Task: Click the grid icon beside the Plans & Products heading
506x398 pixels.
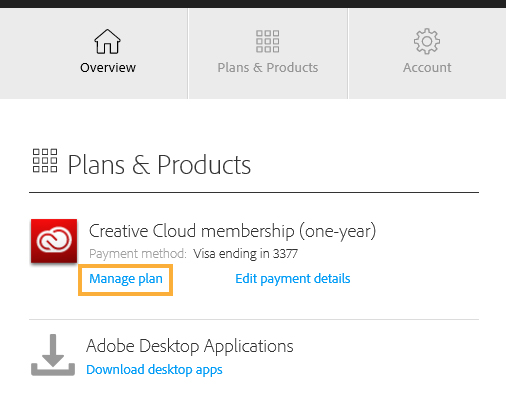Action: click(x=45, y=161)
